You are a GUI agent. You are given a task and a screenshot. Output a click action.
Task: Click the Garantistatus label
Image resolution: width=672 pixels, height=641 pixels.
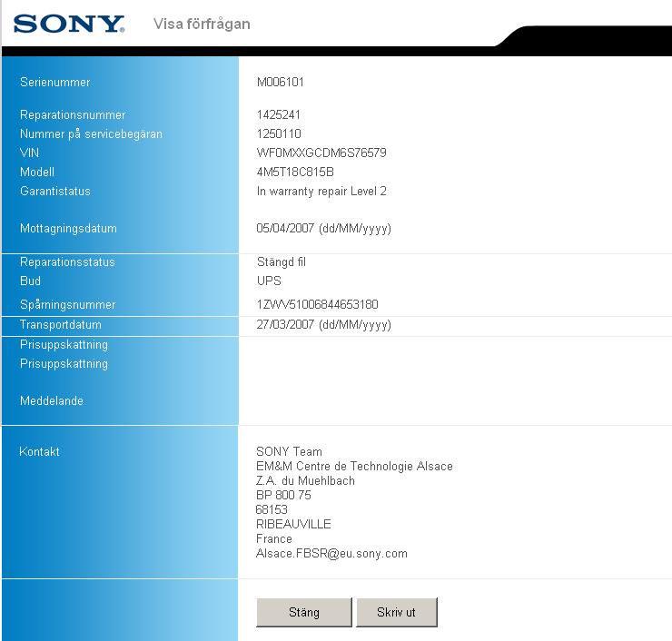tap(54, 191)
